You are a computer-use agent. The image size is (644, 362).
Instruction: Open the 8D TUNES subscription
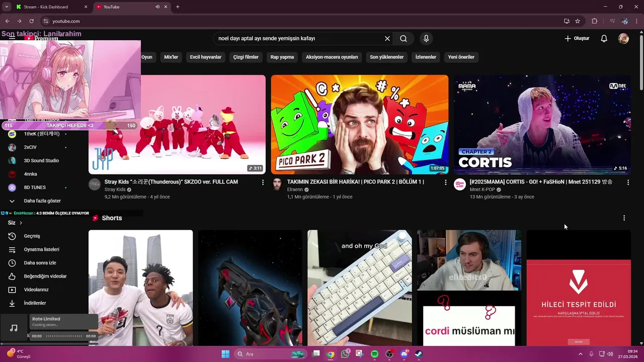pyautogui.click(x=35, y=188)
